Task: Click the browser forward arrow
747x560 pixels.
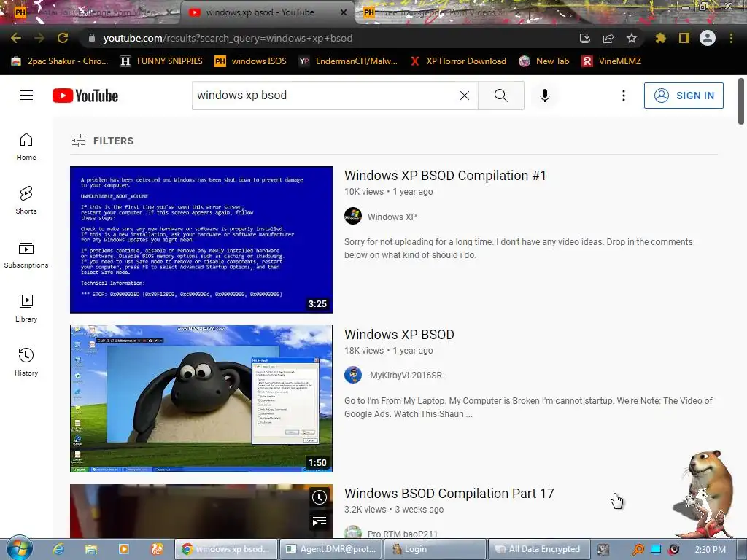Action: click(x=39, y=38)
